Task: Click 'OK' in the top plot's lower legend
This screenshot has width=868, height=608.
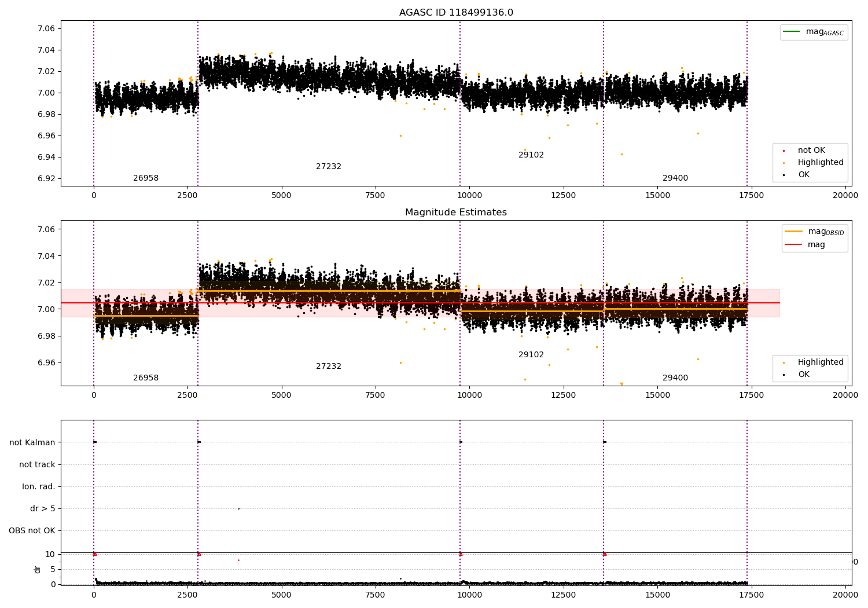Action: click(x=797, y=175)
